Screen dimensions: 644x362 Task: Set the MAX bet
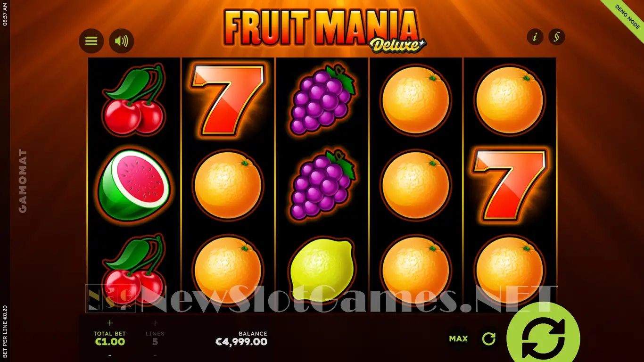[x=458, y=338]
